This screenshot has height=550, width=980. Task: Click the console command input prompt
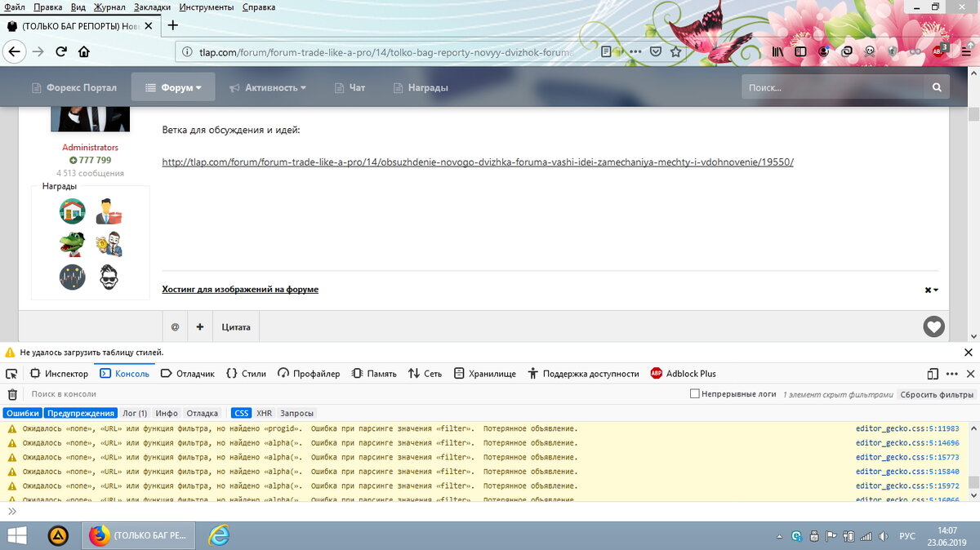point(490,512)
